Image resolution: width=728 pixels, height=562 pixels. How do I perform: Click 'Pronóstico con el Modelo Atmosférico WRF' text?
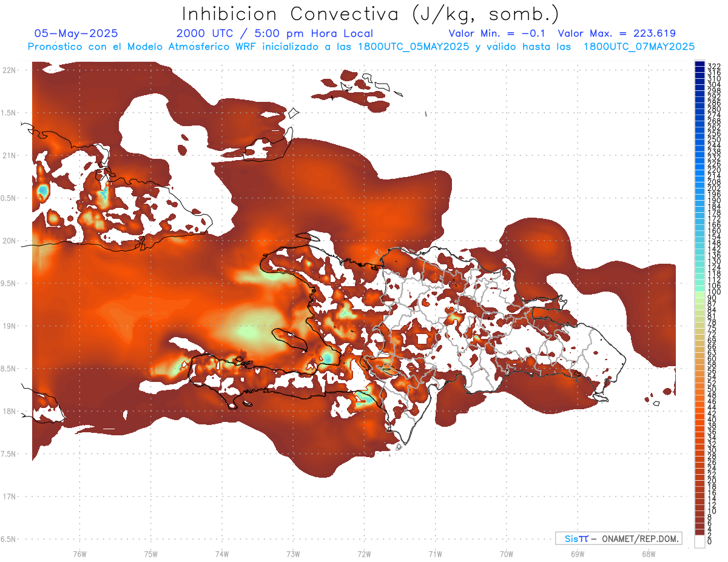[x=143, y=47]
